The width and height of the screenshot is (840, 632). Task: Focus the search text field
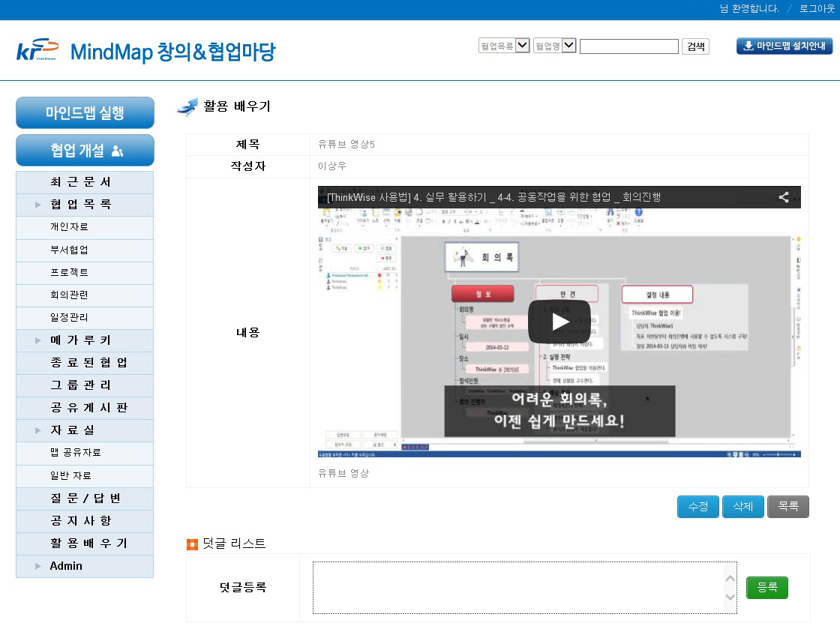coord(629,46)
